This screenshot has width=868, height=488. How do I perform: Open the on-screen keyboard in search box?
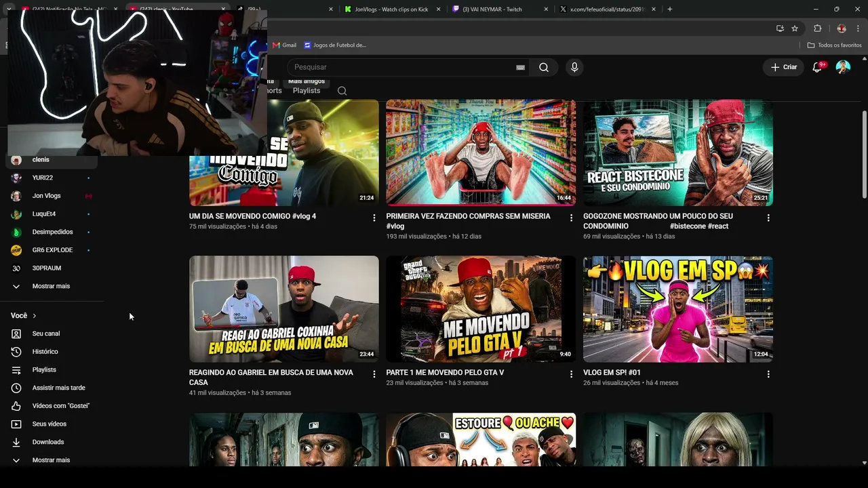(520, 67)
